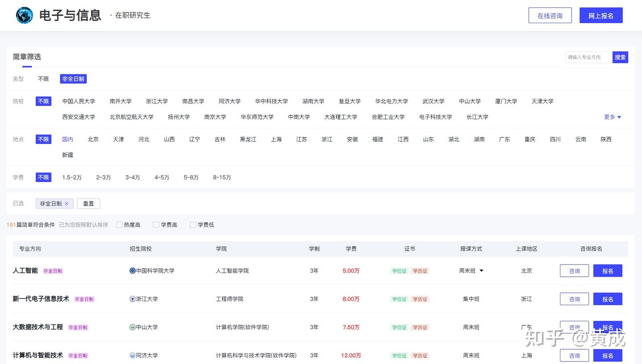
Task: Click the globe logo beside 电子与信息
Action: coord(25,16)
